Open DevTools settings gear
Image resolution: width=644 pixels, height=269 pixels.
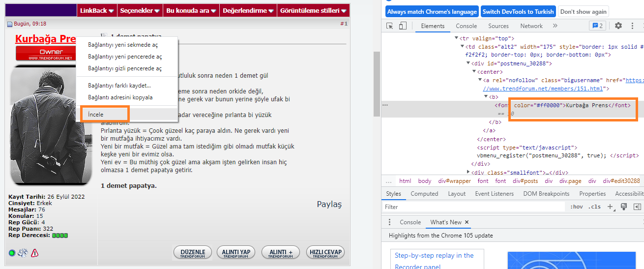point(618,26)
